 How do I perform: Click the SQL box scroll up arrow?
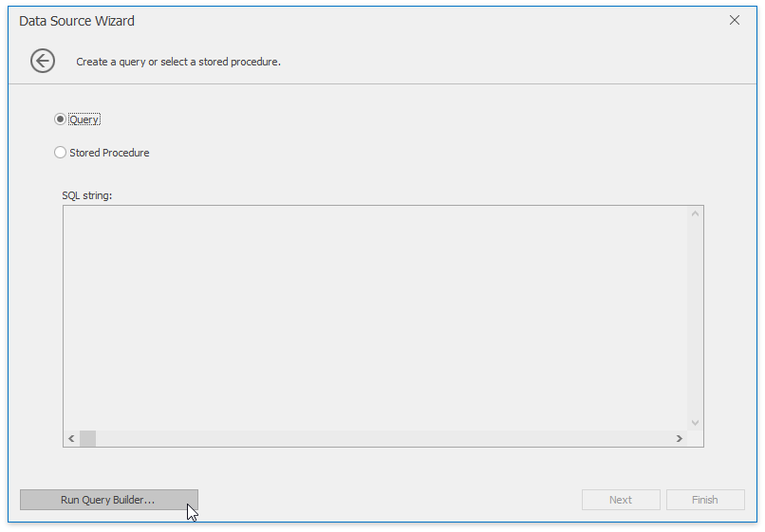click(695, 213)
